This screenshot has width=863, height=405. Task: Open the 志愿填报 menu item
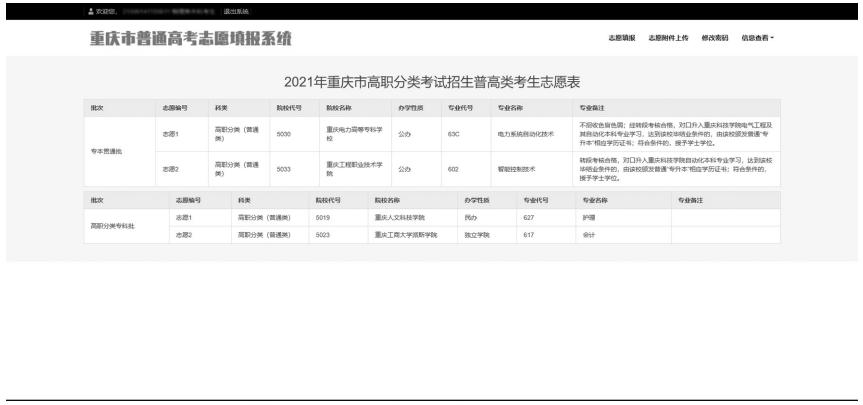pos(622,38)
